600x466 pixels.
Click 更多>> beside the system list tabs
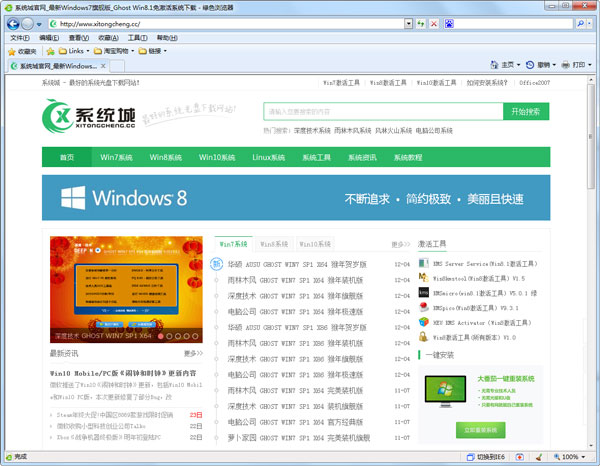point(401,244)
